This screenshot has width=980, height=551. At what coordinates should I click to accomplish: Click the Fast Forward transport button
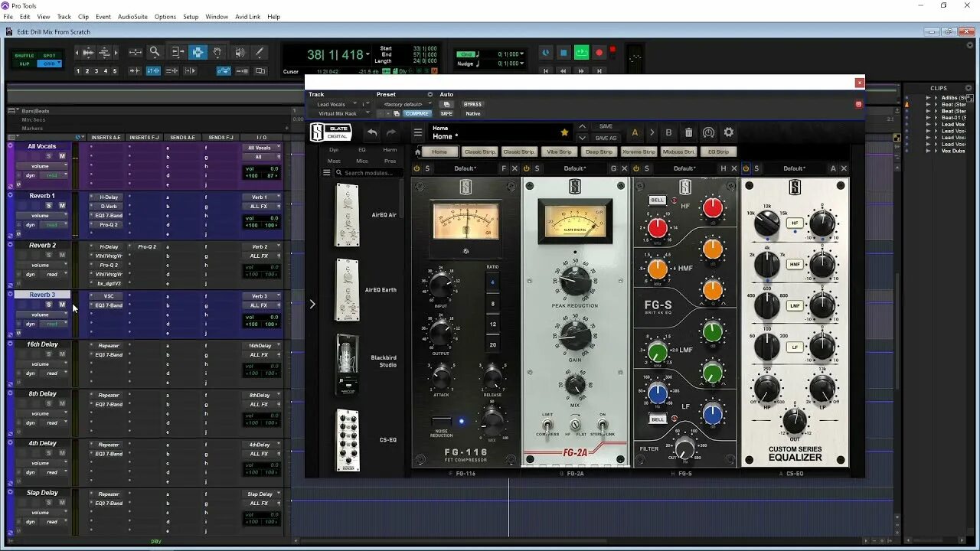581,70
